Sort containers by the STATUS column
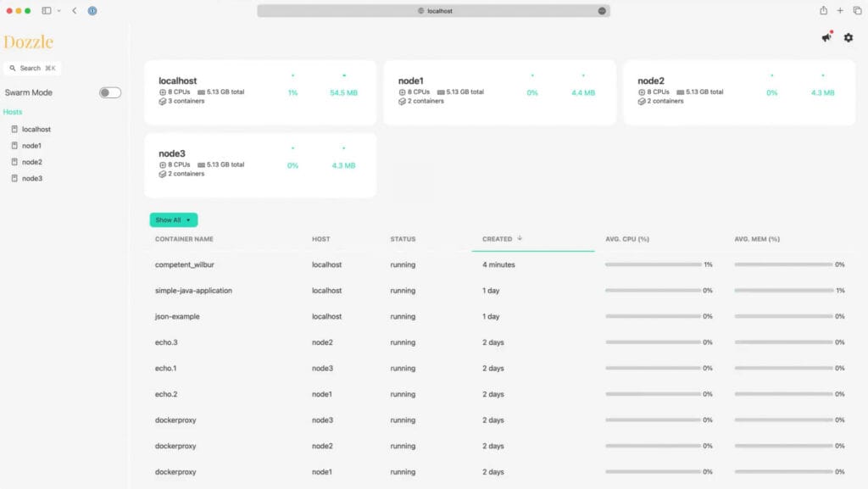868x489 pixels. (x=402, y=239)
